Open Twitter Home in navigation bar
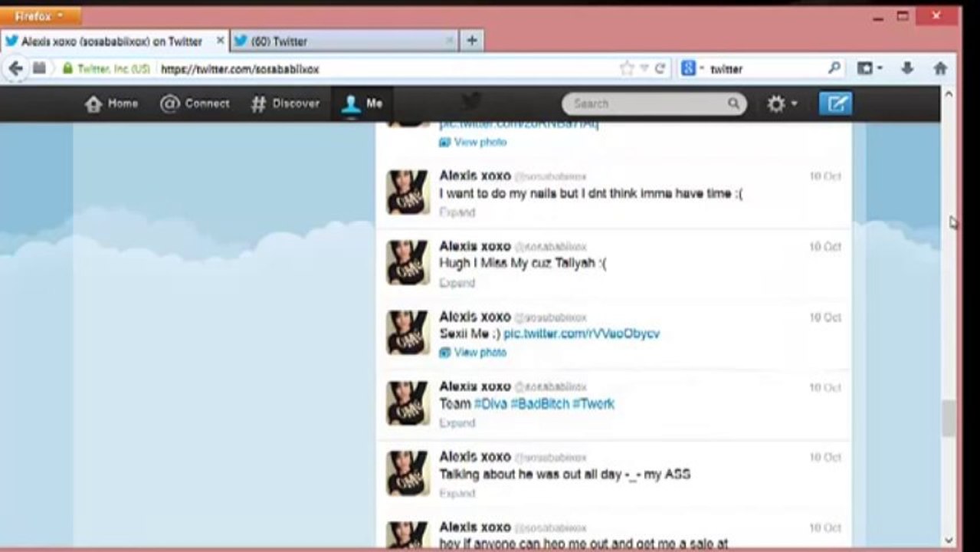The height and width of the screenshot is (552, 980). (112, 103)
